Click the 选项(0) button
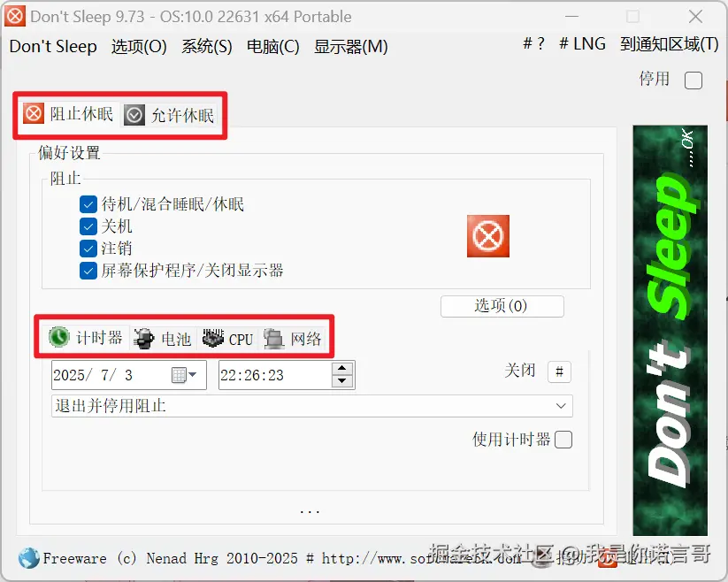Screen dimensions: 728x582 click(x=502, y=306)
